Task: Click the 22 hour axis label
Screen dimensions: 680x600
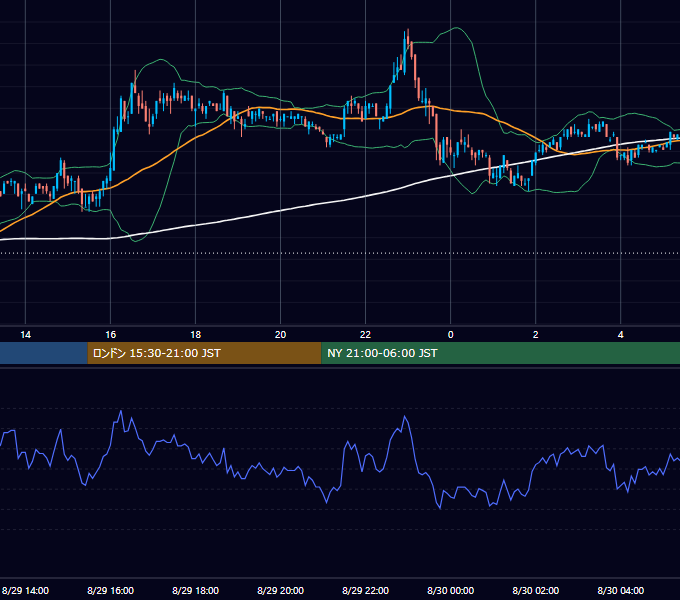Action: point(366,335)
